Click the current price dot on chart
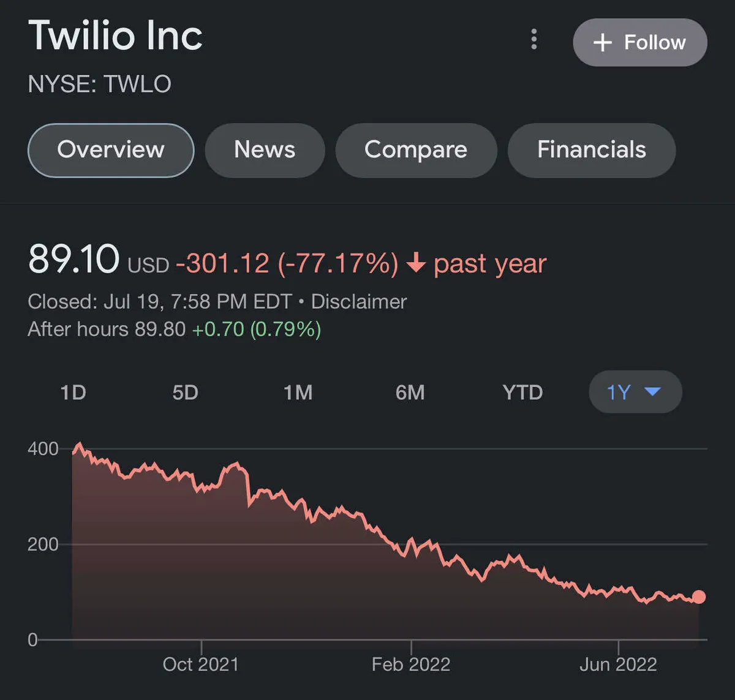Screen dimensions: 735x700 coord(698,597)
